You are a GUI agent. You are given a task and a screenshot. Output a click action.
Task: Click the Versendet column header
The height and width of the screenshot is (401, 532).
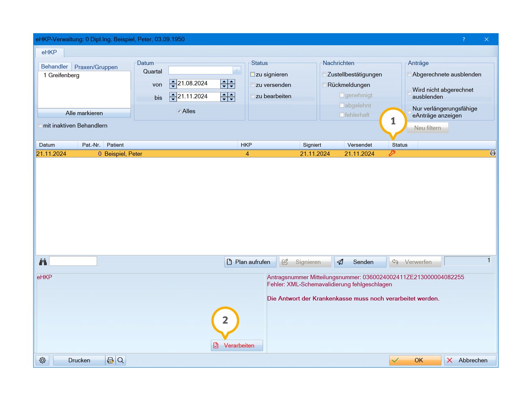(366, 145)
